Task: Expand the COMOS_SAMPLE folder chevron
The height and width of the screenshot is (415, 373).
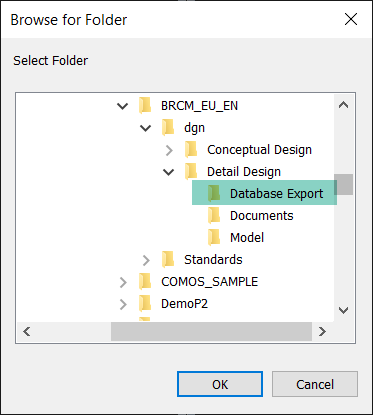Action: pyautogui.click(x=123, y=282)
